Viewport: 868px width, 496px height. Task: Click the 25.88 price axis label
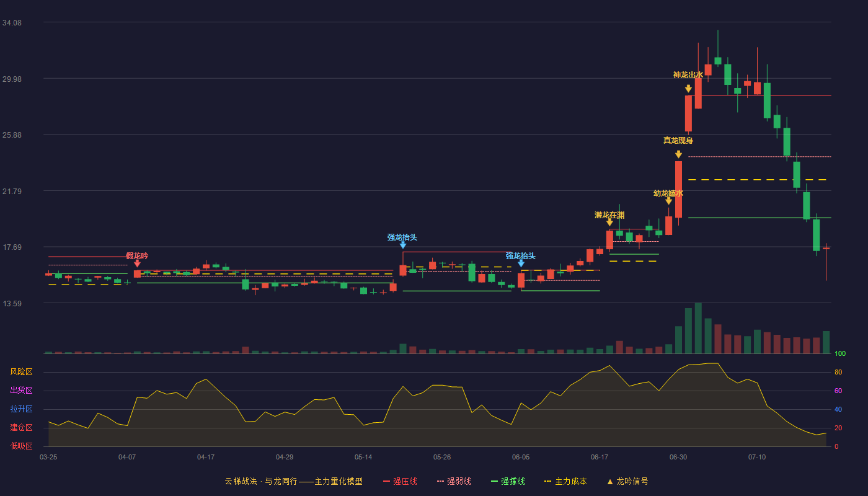[x=12, y=135]
